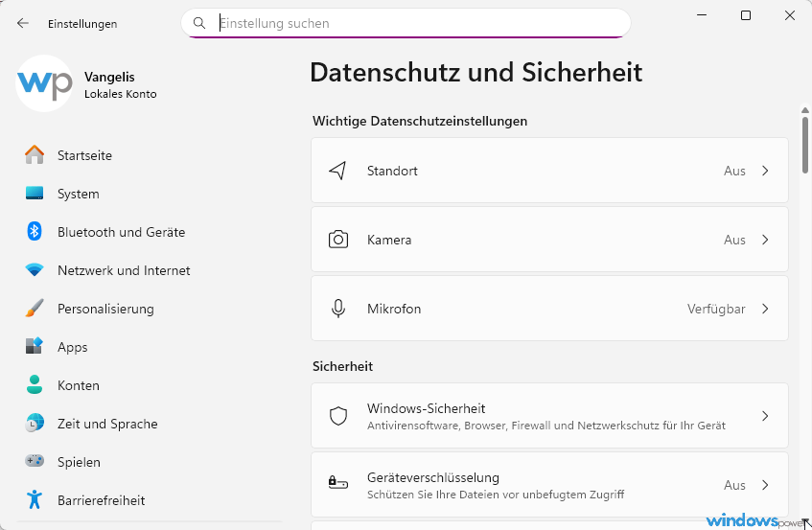Open Windows-Sicherheit entry
812x530 pixels.
coord(549,416)
